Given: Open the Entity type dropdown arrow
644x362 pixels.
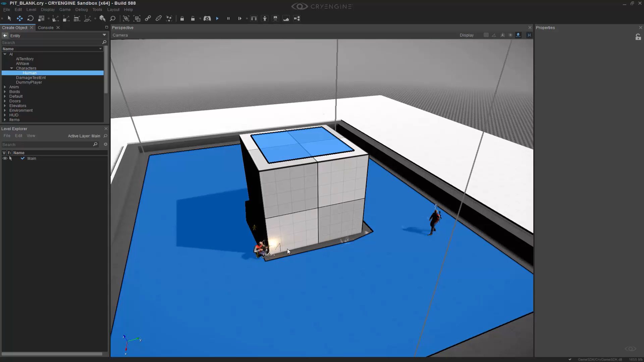Looking at the screenshot, I should point(104,35).
